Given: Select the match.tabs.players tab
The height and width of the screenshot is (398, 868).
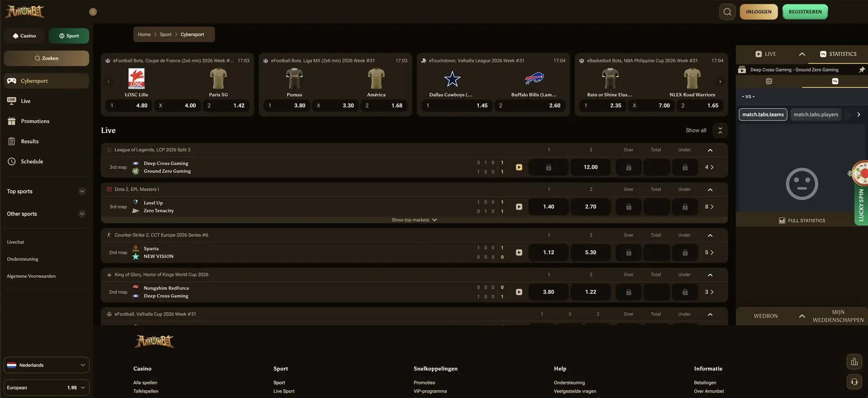Looking at the screenshot, I should point(816,115).
